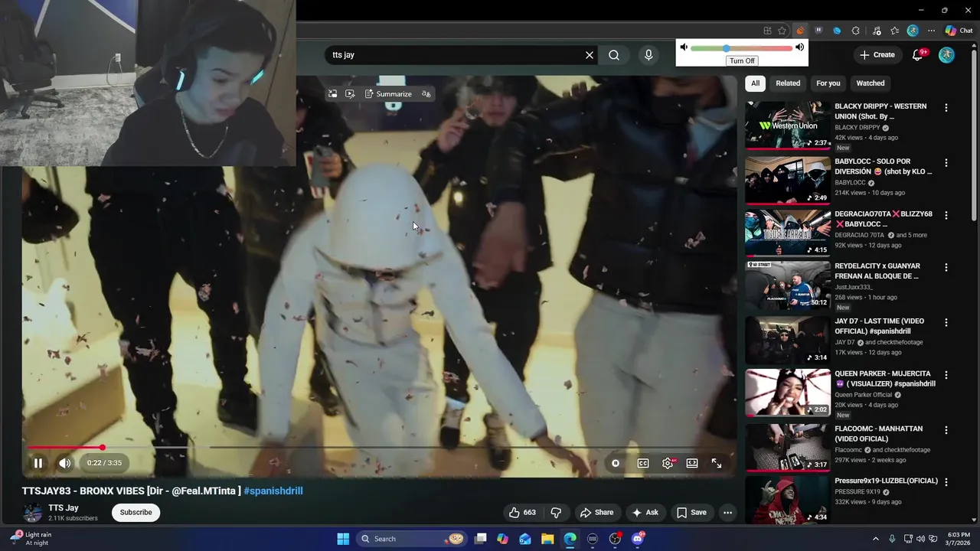This screenshot has height=551, width=980.
Task: Open more options for JAY D7 LAST TIME
Action: click(x=946, y=323)
